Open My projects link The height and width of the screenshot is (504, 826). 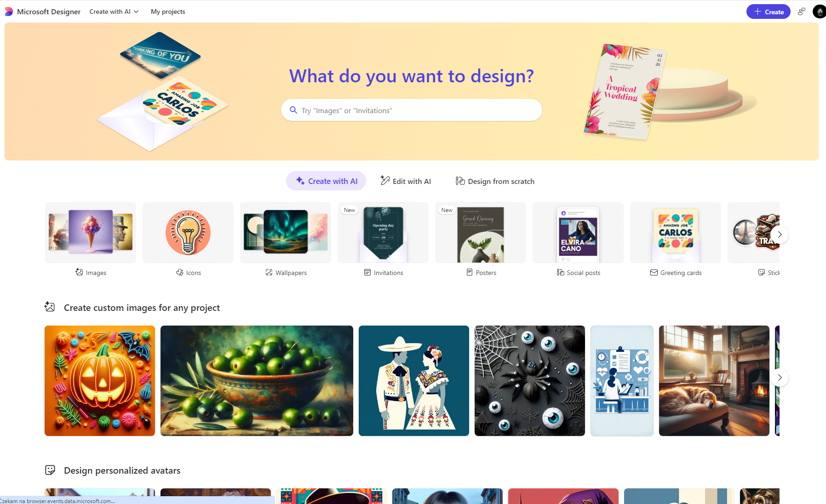coord(168,11)
